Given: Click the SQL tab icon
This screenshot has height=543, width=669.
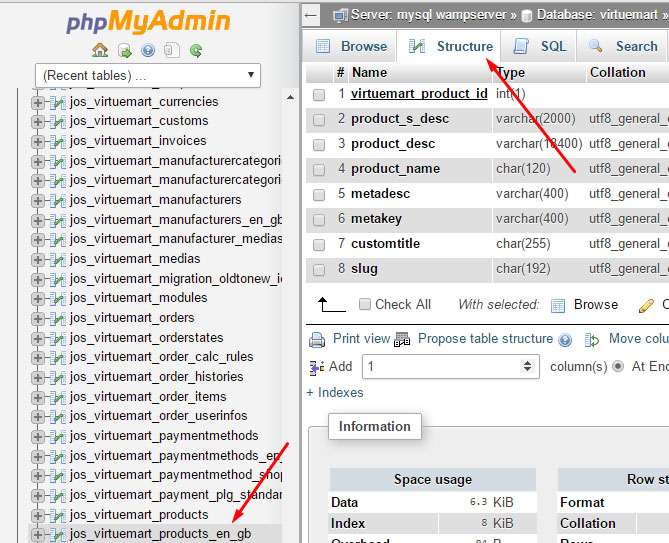Looking at the screenshot, I should pyautogui.click(x=521, y=46).
